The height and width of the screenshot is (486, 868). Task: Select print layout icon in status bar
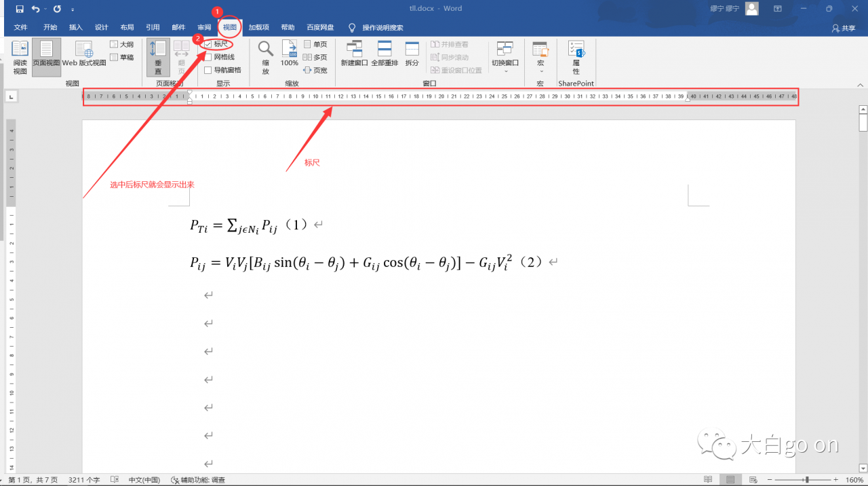(730, 480)
